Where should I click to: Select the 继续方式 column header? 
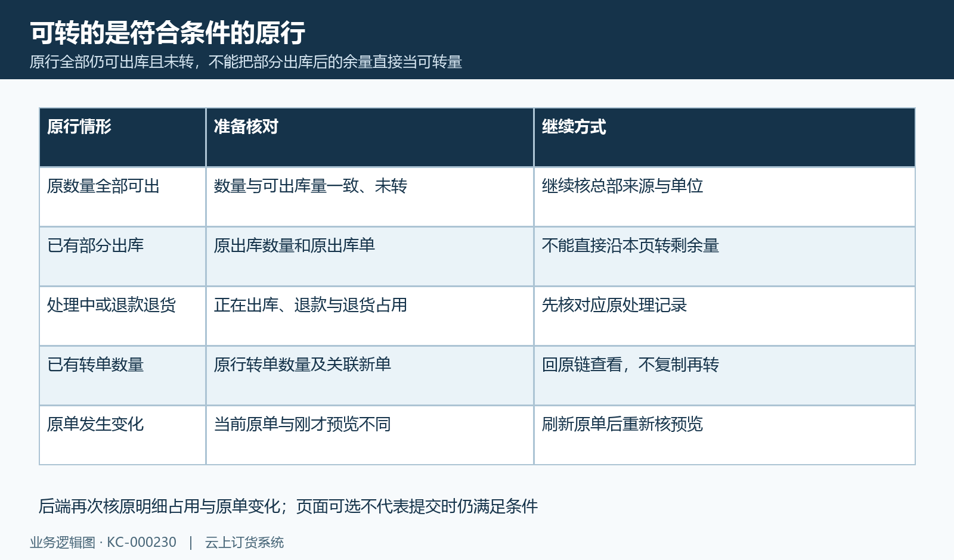(x=724, y=138)
